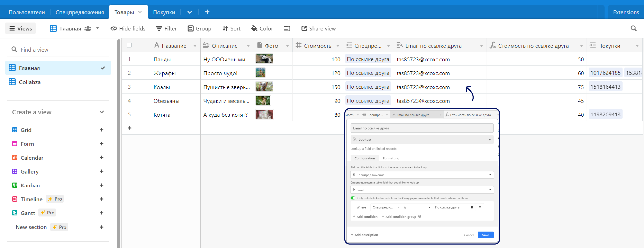Add a new row with plus icon
This screenshot has height=248, width=644.
point(129,128)
